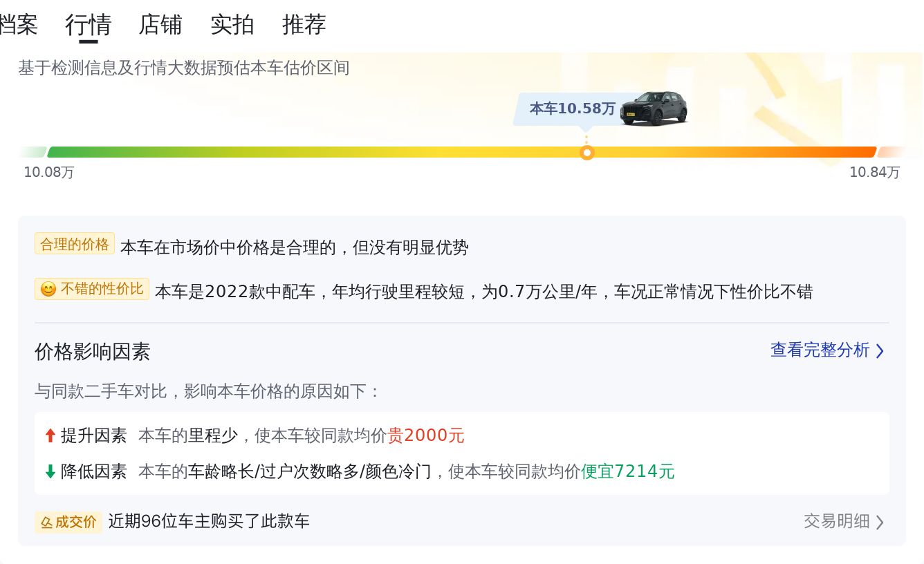
Task: Click the chevron beside 查看完整分析
Action: (880, 351)
